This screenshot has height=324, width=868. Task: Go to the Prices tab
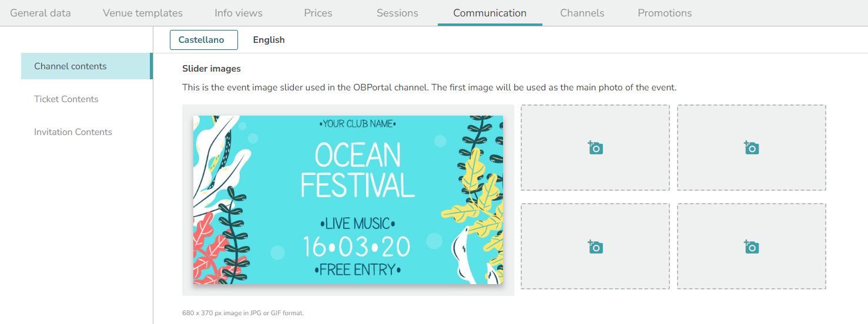318,13
